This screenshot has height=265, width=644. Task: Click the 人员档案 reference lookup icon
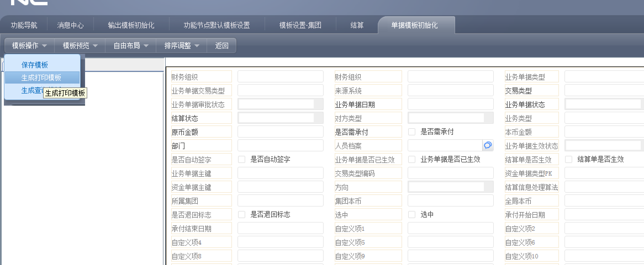[488, 145]
